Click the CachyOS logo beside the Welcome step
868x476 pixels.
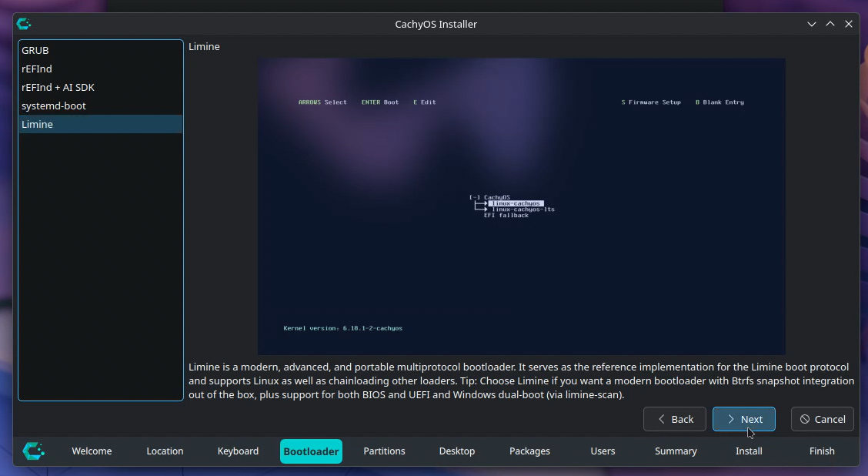pos(33,451)
